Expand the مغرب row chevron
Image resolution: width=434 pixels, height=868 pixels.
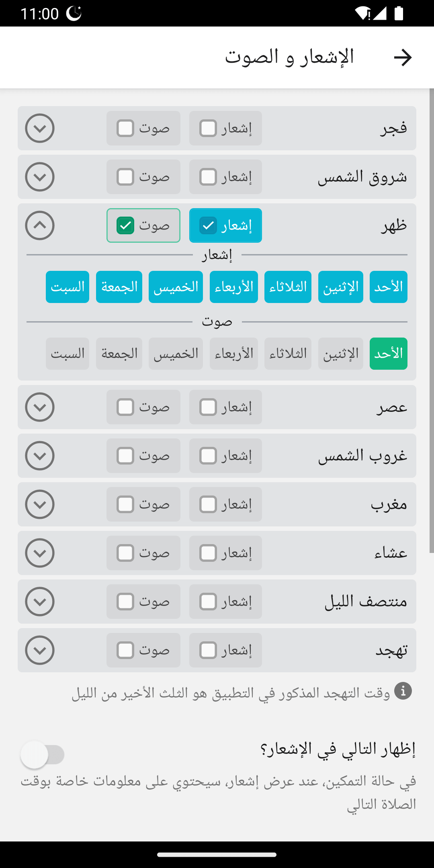(40, 504)
